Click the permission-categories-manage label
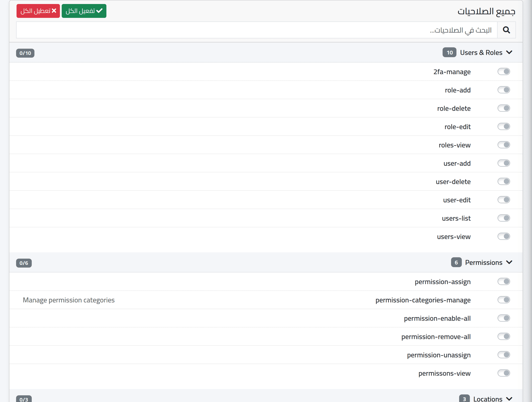 click(x=423, y=300)
